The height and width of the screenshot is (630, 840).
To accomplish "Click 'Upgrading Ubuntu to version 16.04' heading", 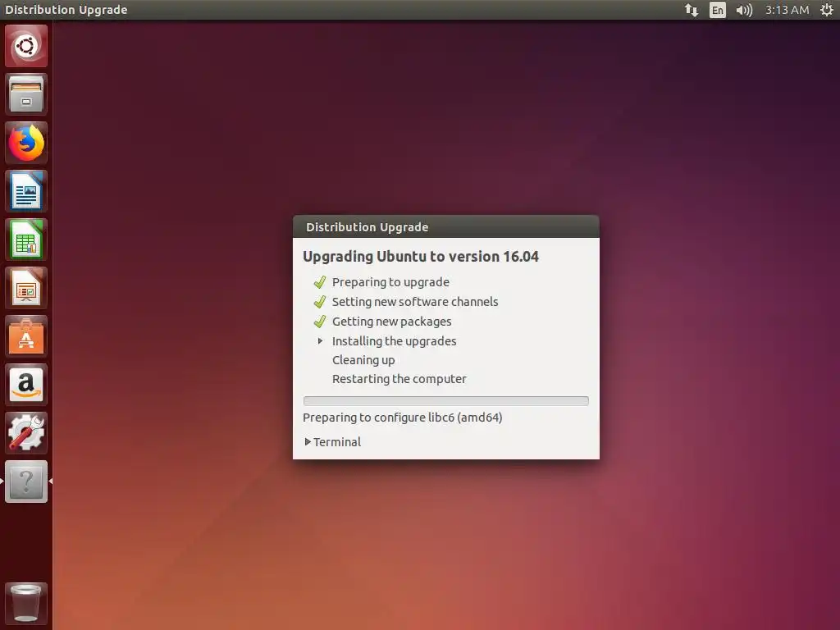I will click(x=421, y=257).
